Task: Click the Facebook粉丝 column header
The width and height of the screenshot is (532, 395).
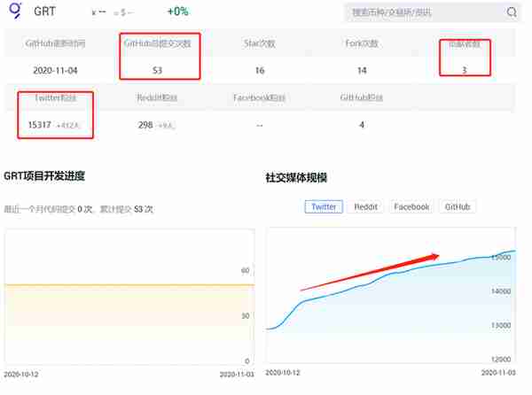Action: point(259,97)
